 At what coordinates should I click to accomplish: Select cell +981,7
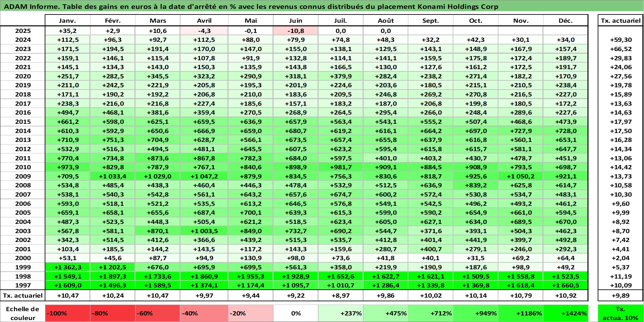click(x=341, y=167)
